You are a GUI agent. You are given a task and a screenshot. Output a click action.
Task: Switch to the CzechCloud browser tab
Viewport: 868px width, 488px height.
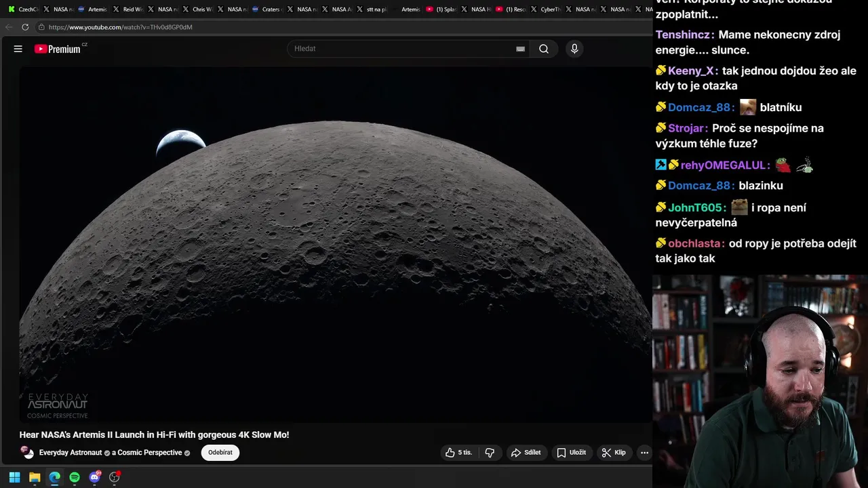pyautogui.click(x=22, y=9)
